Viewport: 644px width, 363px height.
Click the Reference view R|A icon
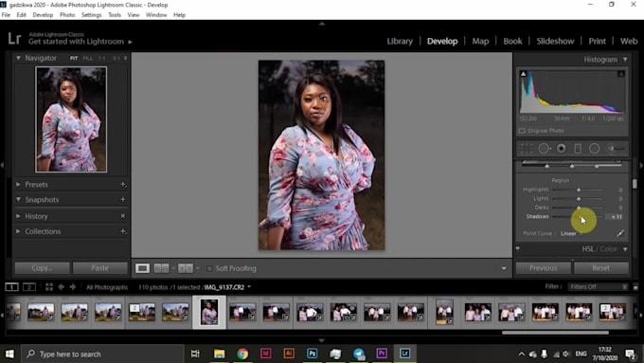pos(161,268)
